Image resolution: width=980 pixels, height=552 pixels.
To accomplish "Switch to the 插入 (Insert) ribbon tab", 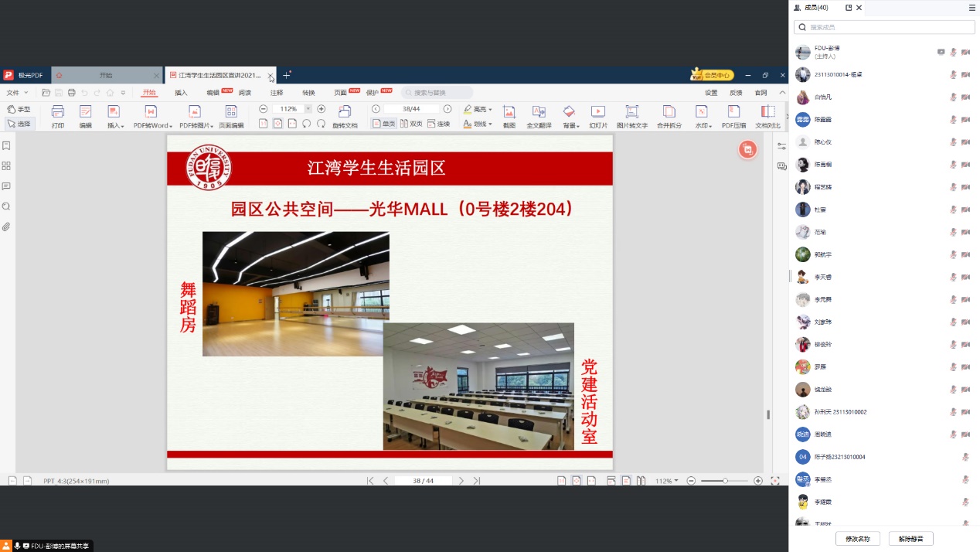I will (x=181, y=93).
